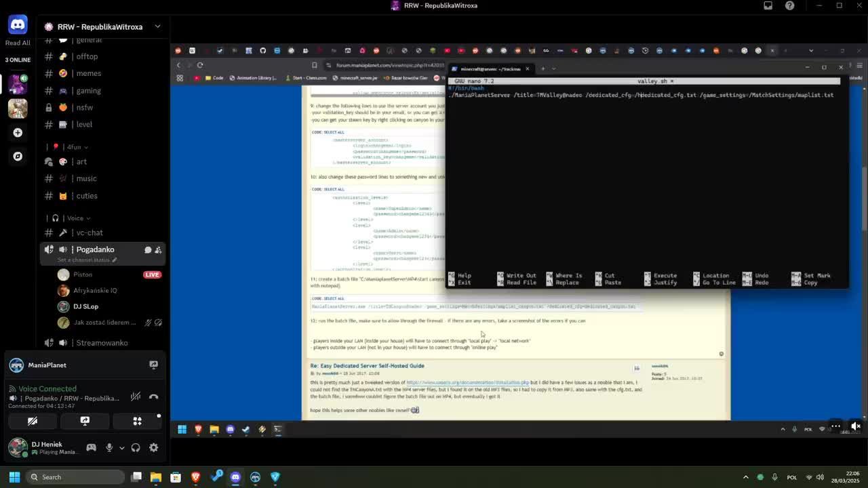Open Windows Start menu on taskbar

point(14,477)
